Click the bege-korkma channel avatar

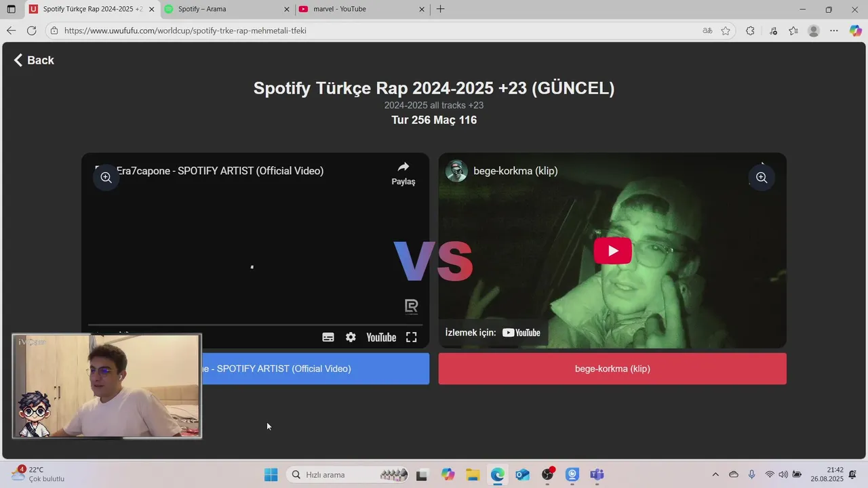456,171
